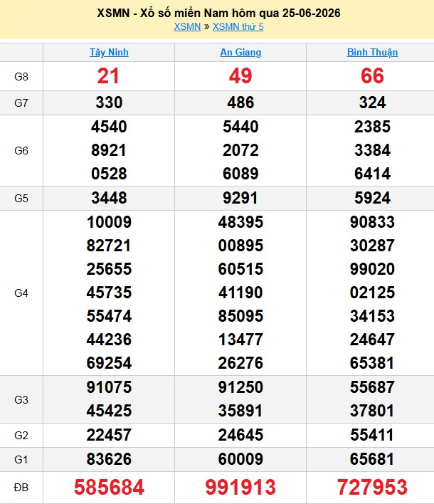Select G2 number 24645
The width and height of the screenshot is (434, 504).
click(x=240, y=435)
